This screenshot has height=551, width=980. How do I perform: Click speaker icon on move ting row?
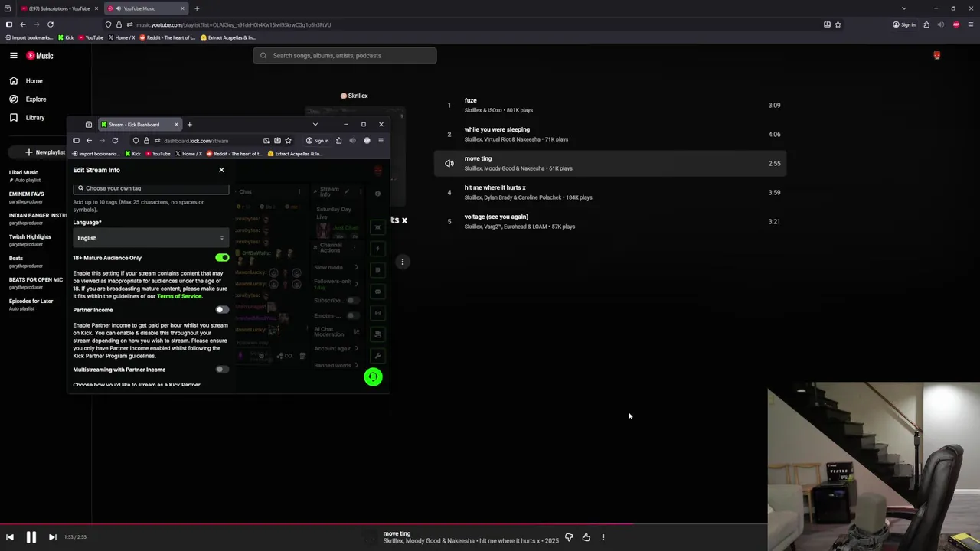coord(449,163)
